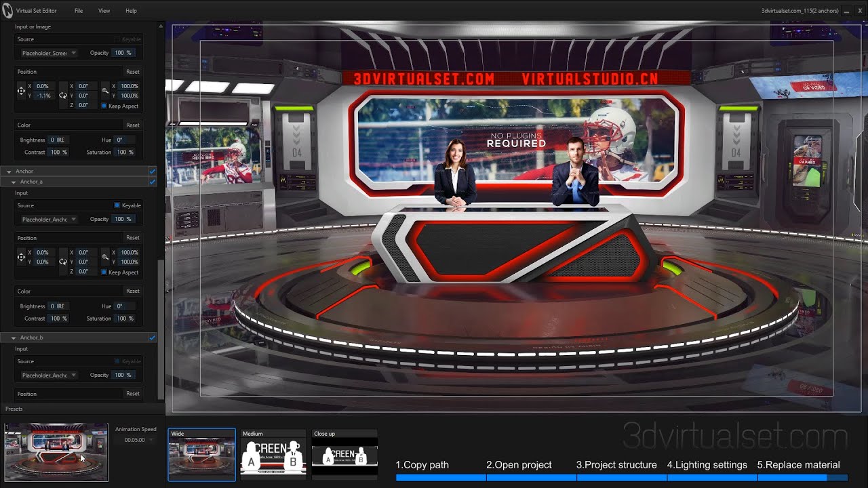Image resolution: width=868 pixels, height=488 pixels.
Task: Open the Placeholder_Screen source dropdown
Action: (49, 53)
